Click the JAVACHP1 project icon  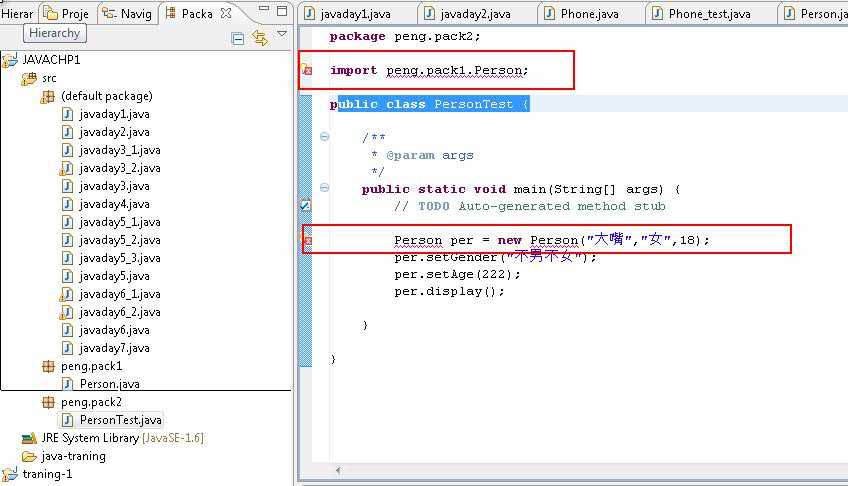10,60
